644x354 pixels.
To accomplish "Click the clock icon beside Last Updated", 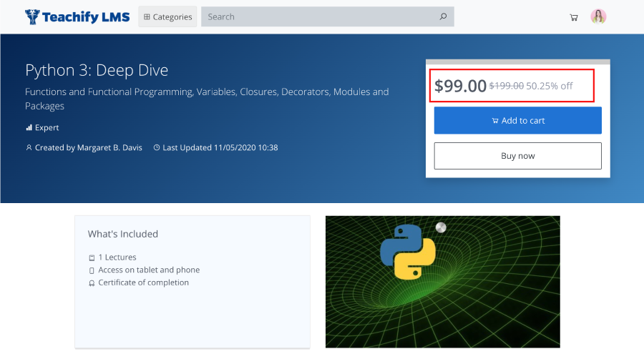I will point(157,147).
